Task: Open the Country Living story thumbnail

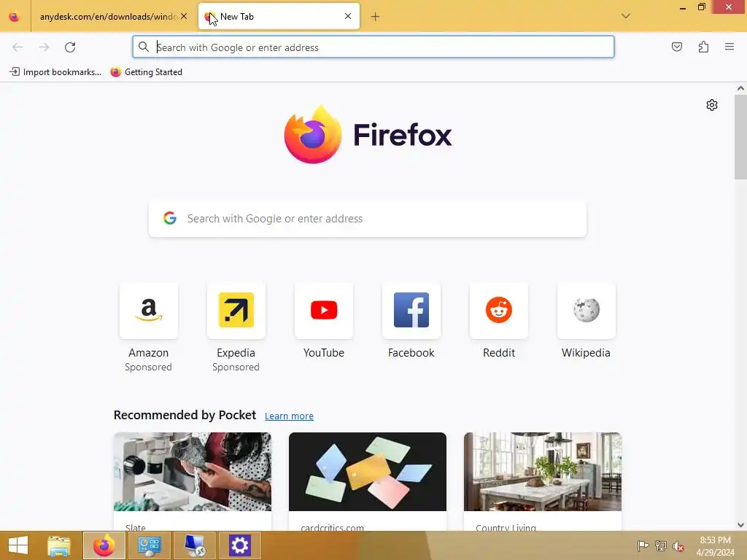Action: [543, 472]
